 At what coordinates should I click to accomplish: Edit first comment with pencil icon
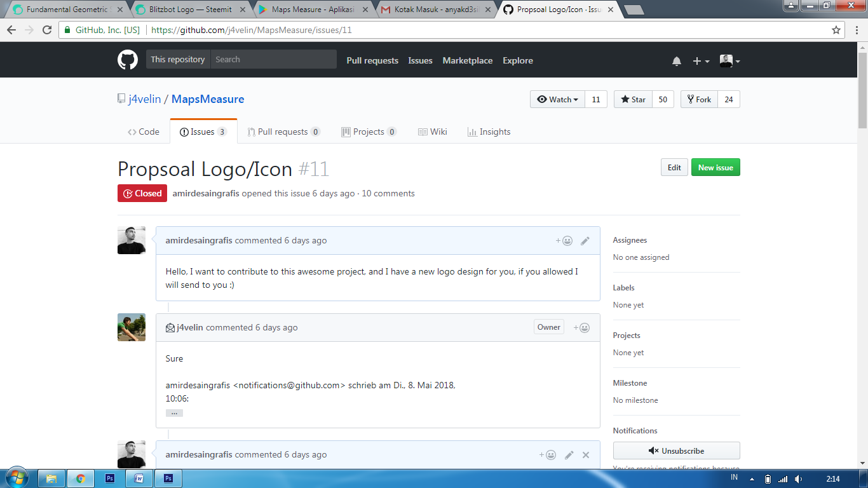(x=585, y=241)
